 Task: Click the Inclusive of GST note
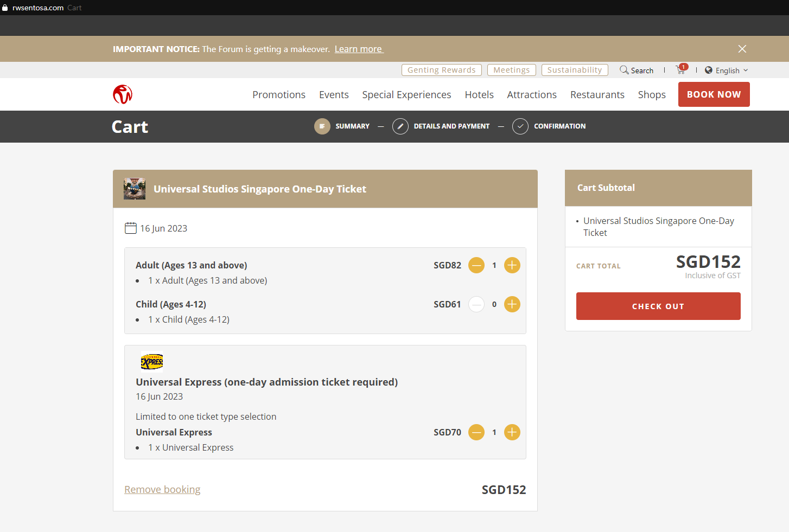pyautogui.click(x=712, y=275)
